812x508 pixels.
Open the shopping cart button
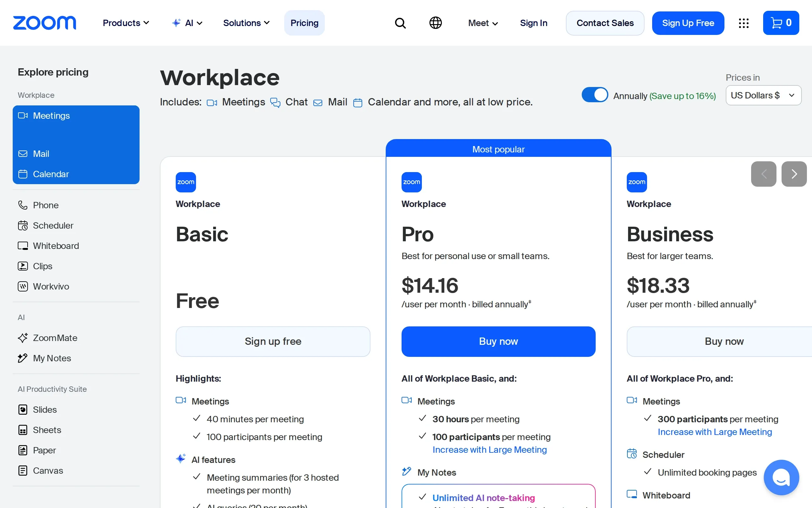[781, 23]
